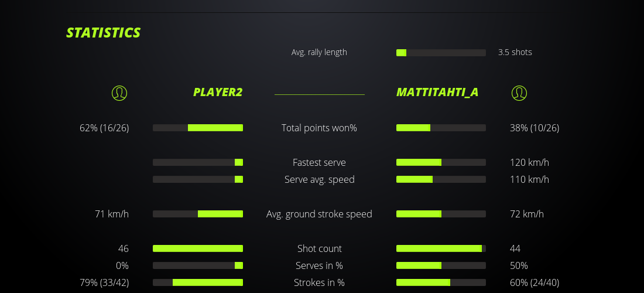Click PLAYER2's Avg. ground stroke speed bar
This screenshot has height=293, width=644.
point(198,214)
